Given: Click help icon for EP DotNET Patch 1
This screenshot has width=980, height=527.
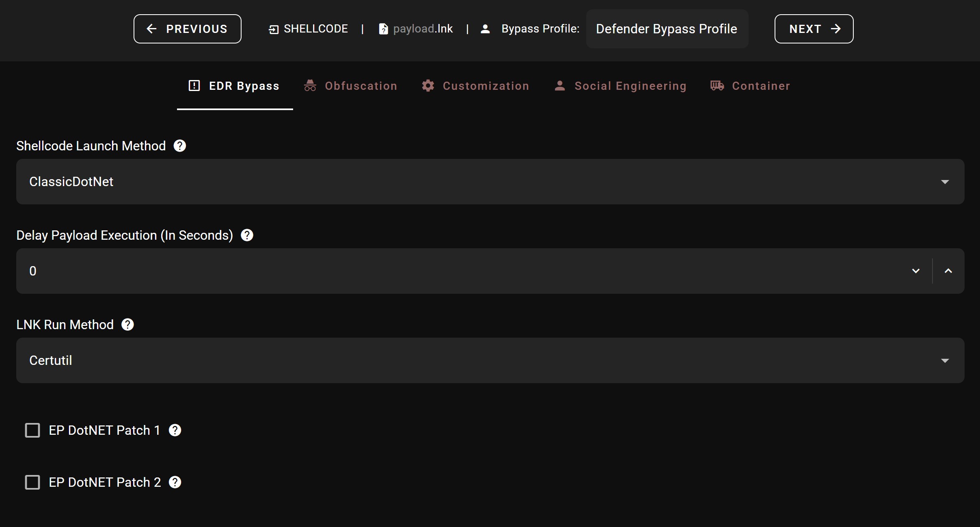Looking at the screenshot, I should tap(175, 430).
